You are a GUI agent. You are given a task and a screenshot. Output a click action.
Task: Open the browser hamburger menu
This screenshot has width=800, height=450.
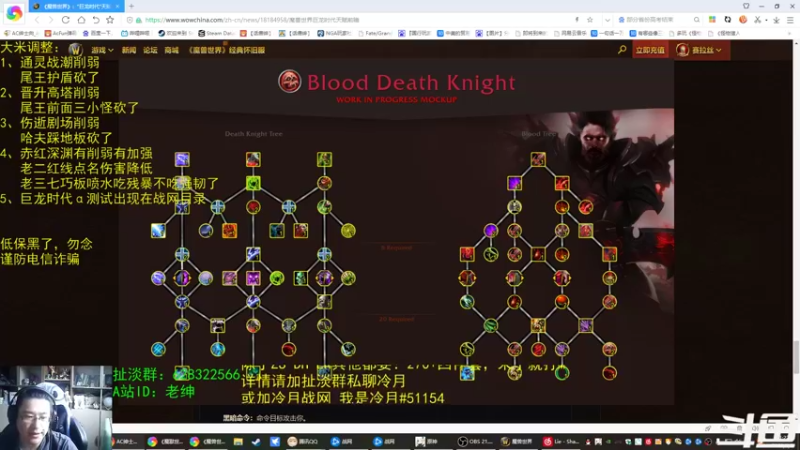[x=790, y=20]
